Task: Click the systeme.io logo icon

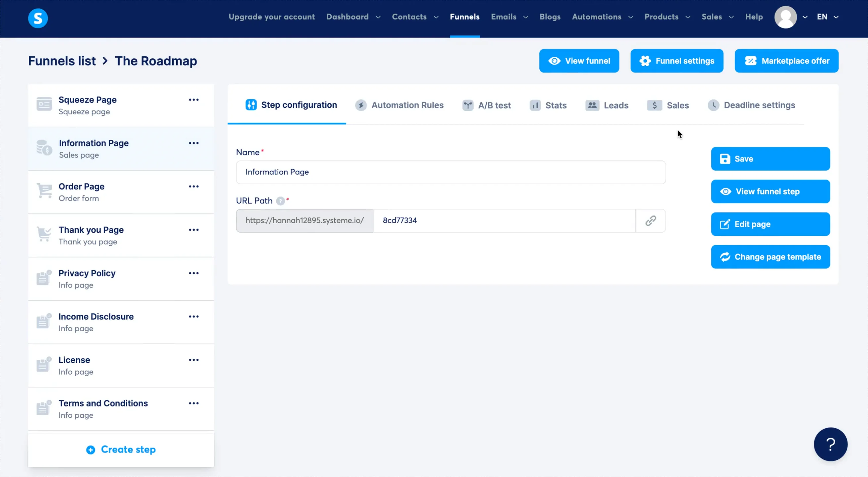Action: (x=38, y=18)
